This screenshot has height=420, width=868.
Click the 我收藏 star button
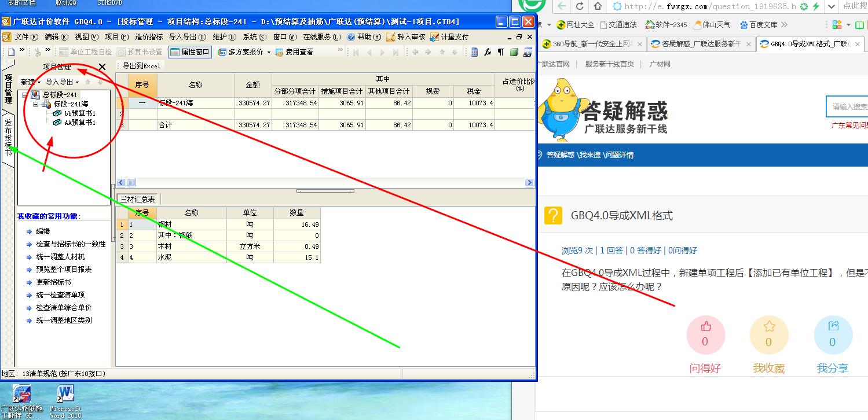(769, 335)
